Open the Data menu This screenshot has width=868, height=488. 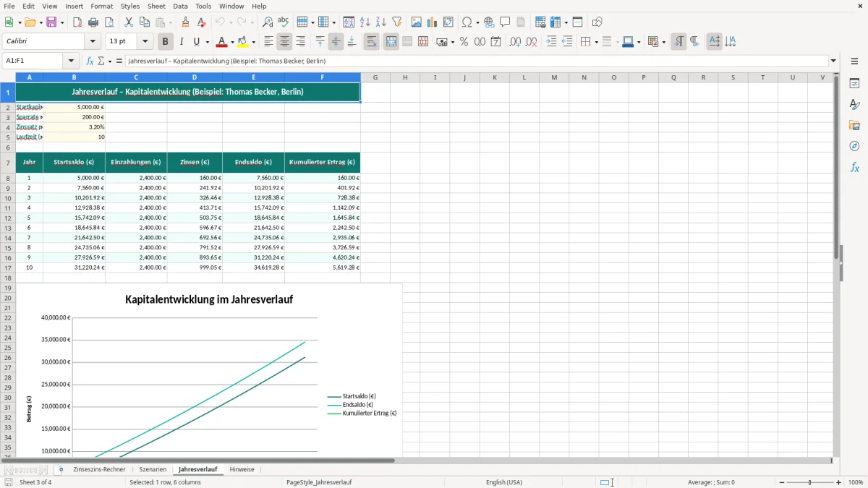[180, 6]
